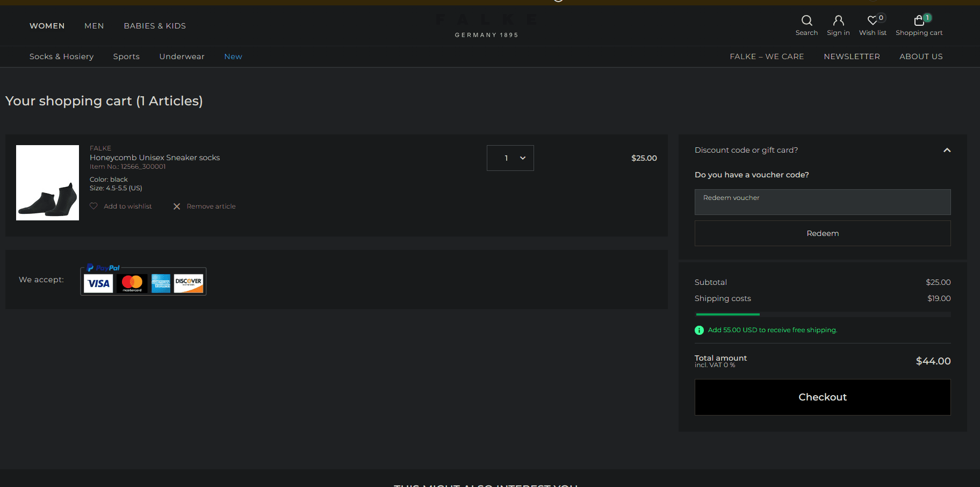Open the Shopping cart bag icon
This screenshot has height=487, width=980.
(x=919, y=20)
